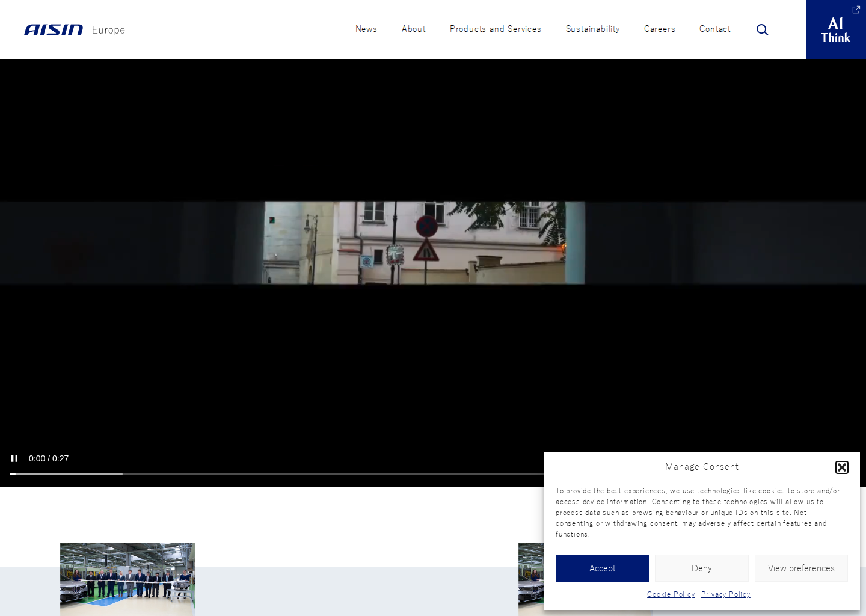Viewport: 866px width, 616px height.
Task: Close the Manage Consent dialog
Action: [x=841, y=467]
